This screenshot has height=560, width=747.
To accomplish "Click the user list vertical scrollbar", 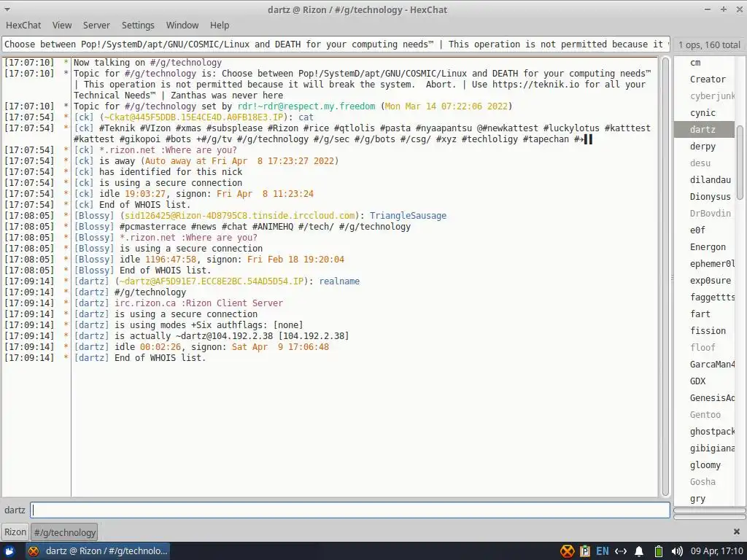I will (x=740, y=162).
